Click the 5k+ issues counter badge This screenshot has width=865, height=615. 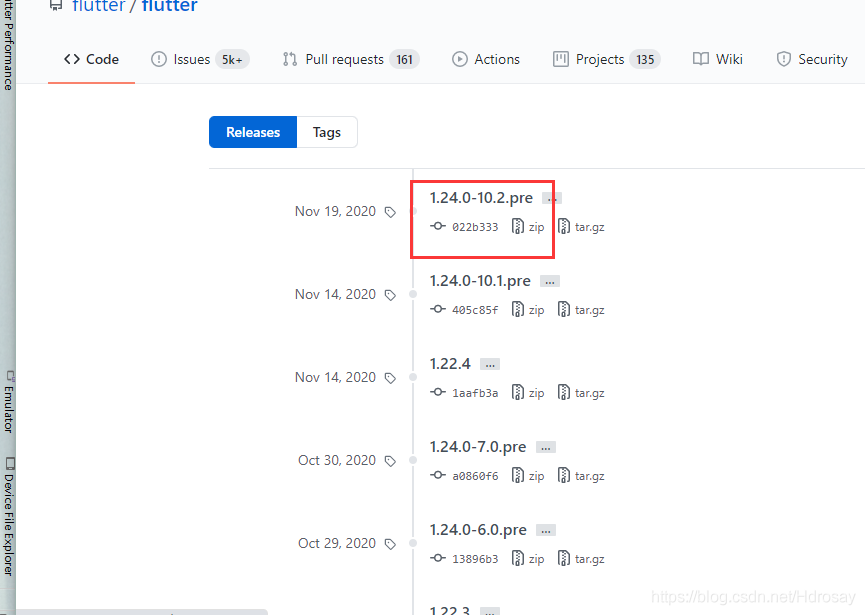click(x=232, y=59)
